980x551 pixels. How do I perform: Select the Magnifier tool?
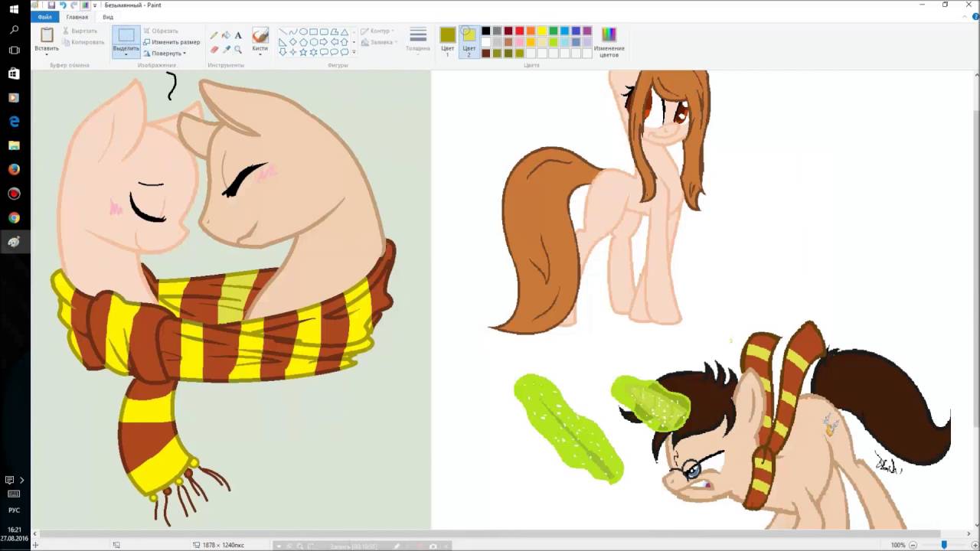click(238, 49)
